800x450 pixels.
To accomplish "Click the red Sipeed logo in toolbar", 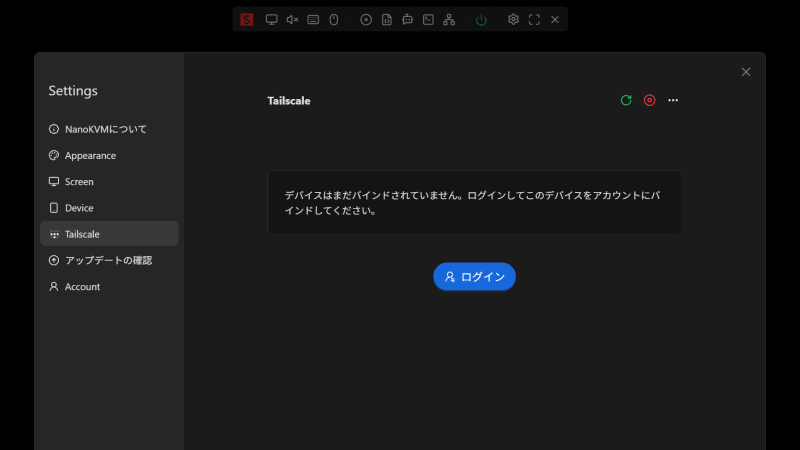I will [246, 19].
